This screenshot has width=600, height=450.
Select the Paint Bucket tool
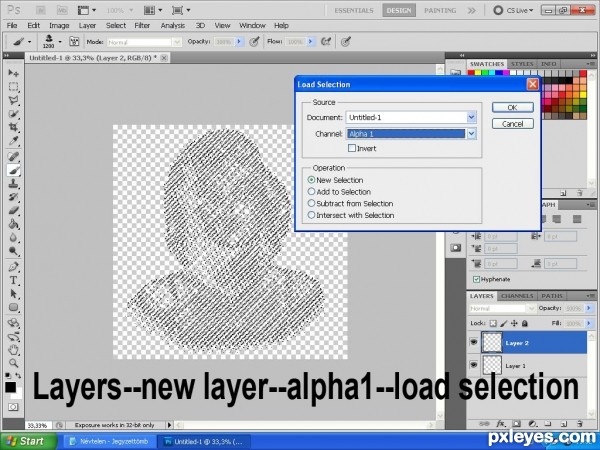(13, 224)
